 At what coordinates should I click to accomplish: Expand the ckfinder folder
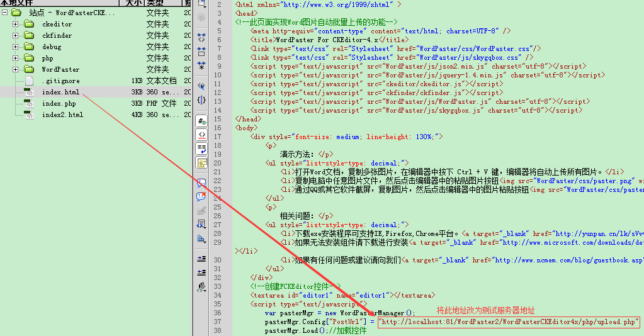pos(16,35)
